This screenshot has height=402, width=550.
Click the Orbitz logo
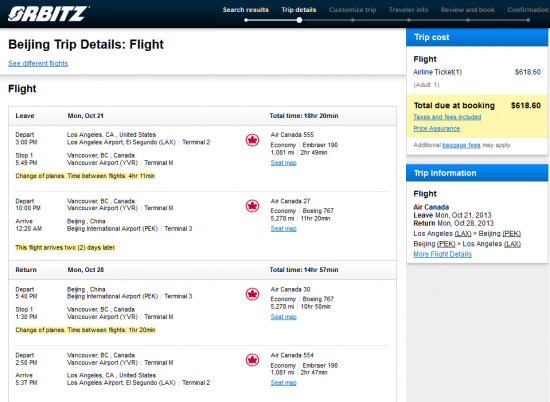click(x=48, y=14)
